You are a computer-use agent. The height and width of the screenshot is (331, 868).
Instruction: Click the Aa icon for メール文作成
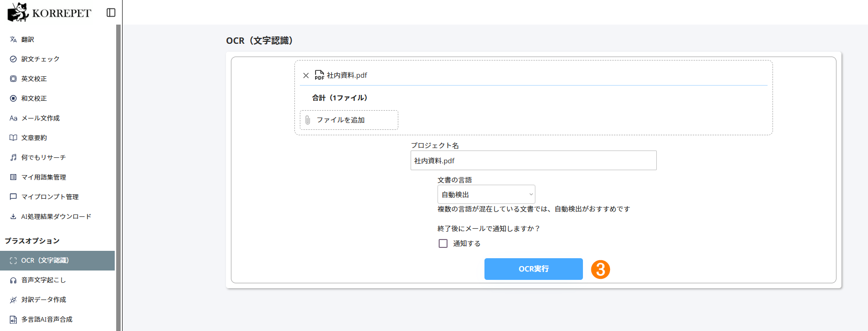pos(13,118)
